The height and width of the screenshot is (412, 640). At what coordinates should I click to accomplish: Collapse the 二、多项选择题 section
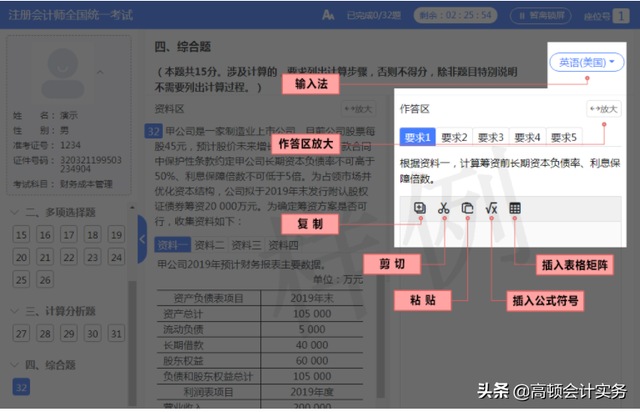click(x=15, y=212)
